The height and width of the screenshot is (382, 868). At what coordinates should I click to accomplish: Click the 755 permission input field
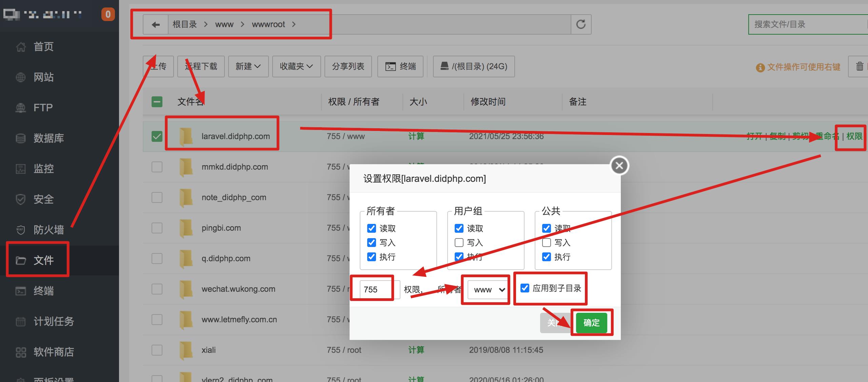coord(380,289)
